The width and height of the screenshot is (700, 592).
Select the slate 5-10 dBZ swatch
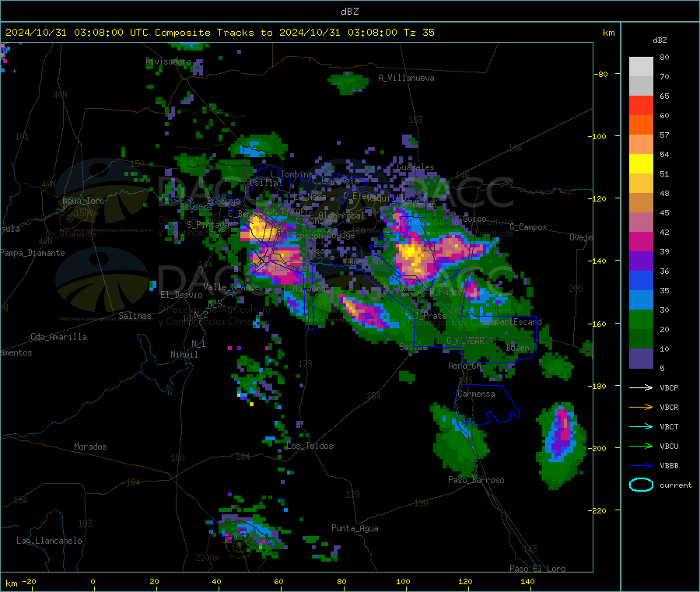(641, 359)
